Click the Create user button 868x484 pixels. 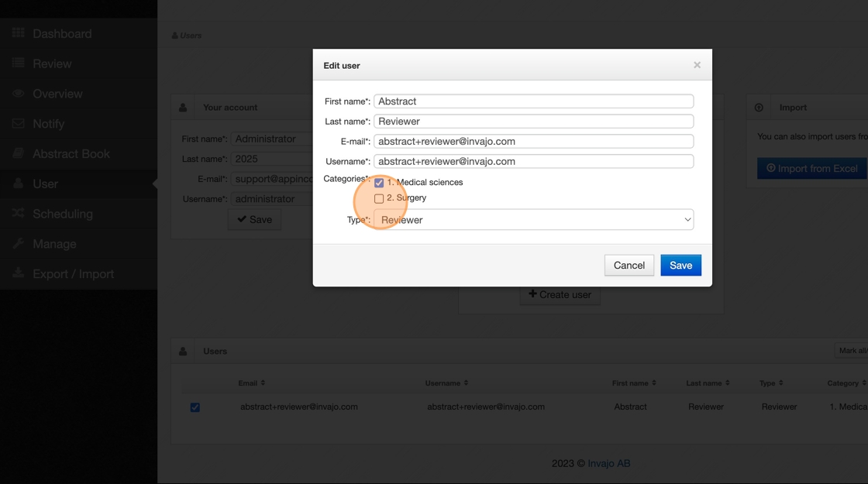point(560,295)
